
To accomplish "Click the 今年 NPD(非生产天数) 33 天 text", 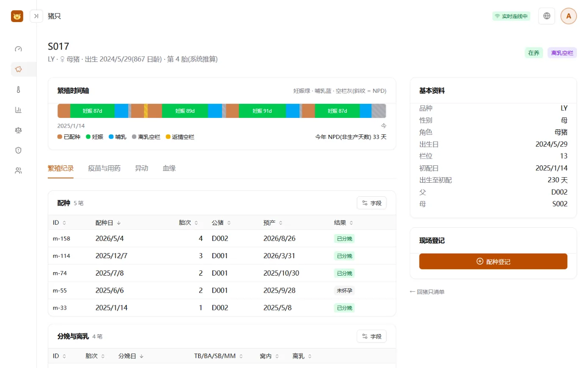I will coord(351,137).
